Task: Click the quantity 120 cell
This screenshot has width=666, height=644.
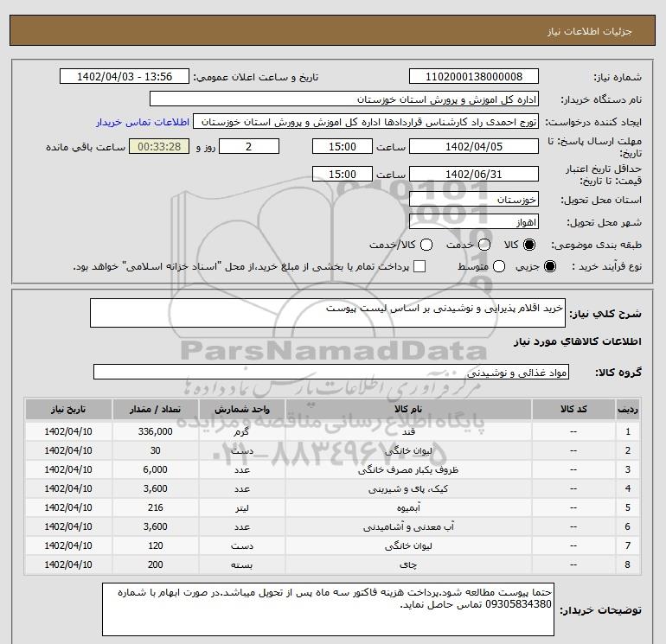Action: (155, 545)
